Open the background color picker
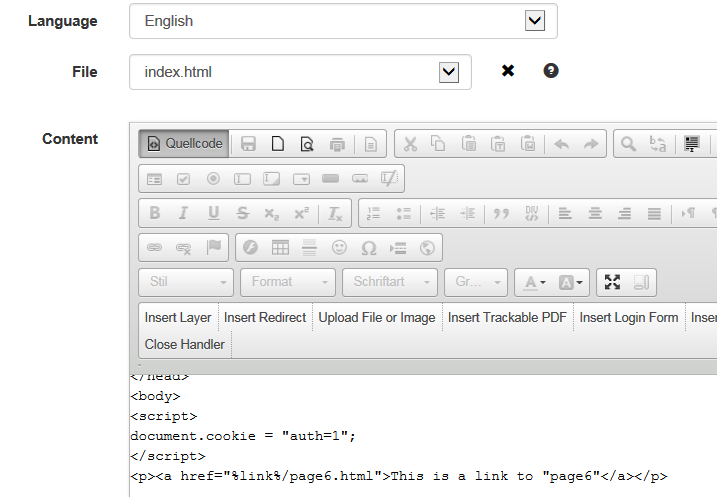Image resolution: width=717 pixels, height=497 pixels. pyautogui.click(x=570, y=282)
